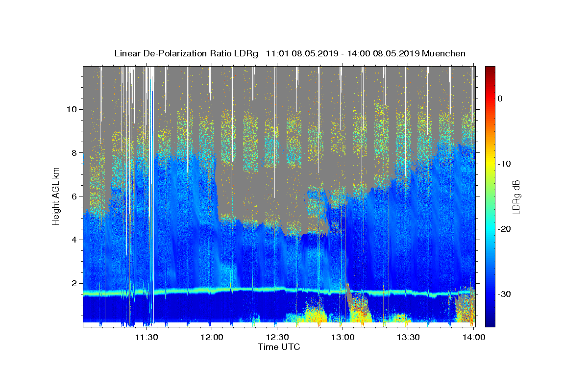Click the plot title starting 'Linear De-Polarization Ratio LDRg'

(x=290, y=53)
